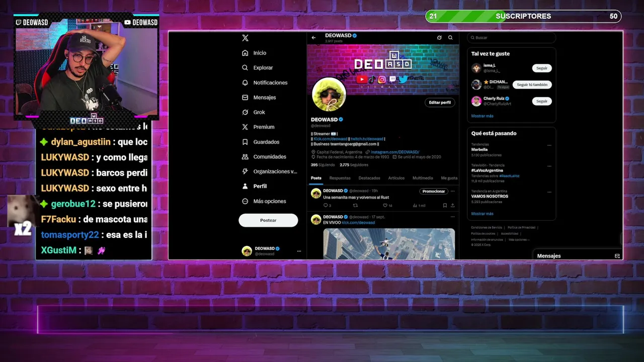Open options for the Marbella trend
This screenshot has height=362, width=644.
coord(549,145)
